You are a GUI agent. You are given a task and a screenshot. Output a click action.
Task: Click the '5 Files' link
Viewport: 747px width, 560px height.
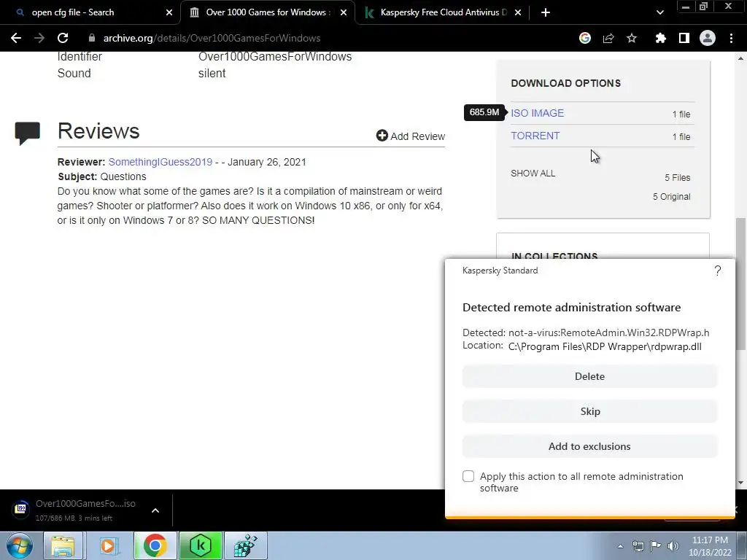[678, 178]
